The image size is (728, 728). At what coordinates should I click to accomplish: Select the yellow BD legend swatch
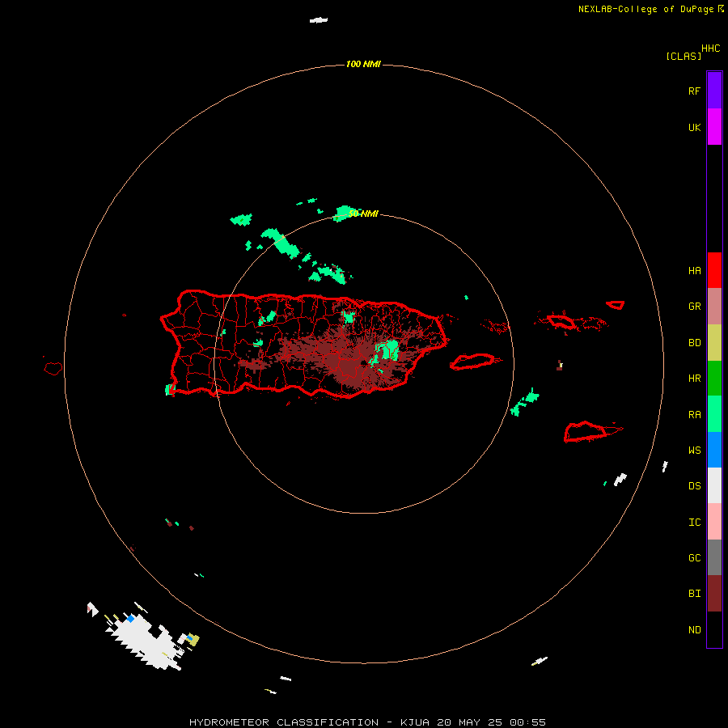[x=714, y=343]
